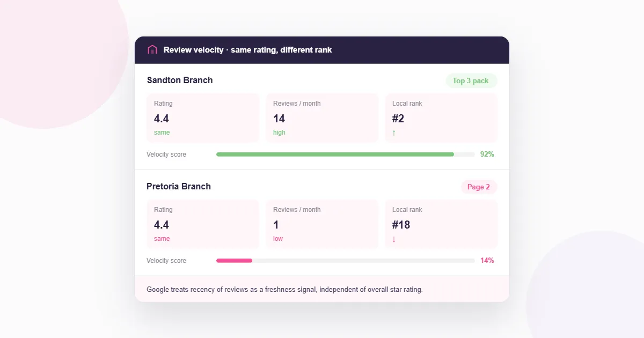Image resolution: width=644 pixels, height=338 pixels.
Task: Click the pink down arrow under rank #18
Action: 394,239
